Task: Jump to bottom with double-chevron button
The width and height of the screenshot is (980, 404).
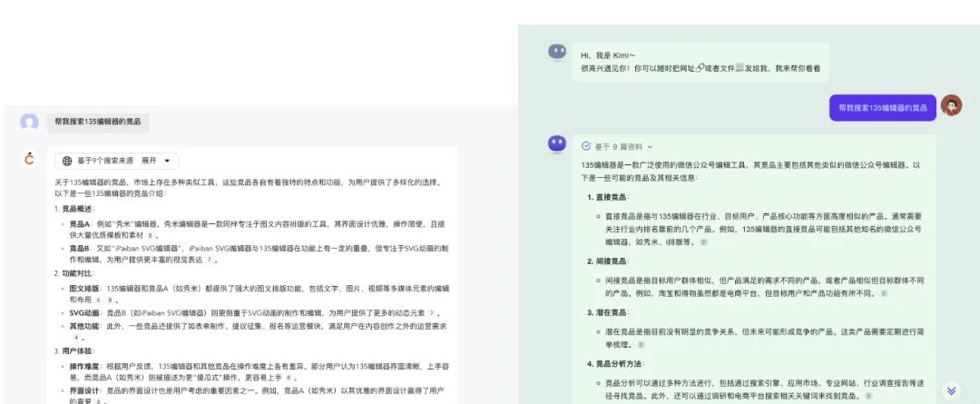Action: point(951,390)
